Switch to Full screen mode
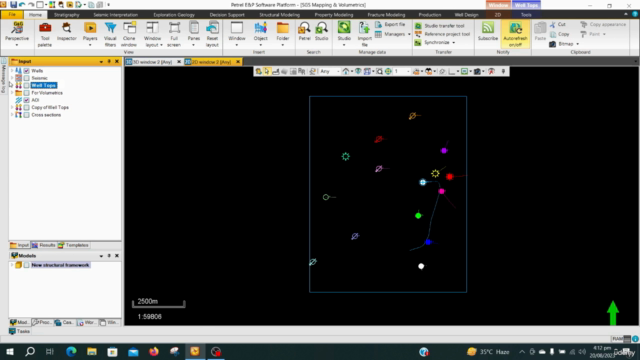 pos(174,34)
